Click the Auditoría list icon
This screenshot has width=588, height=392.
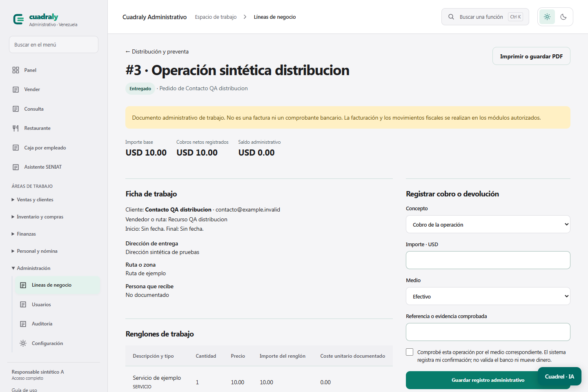(x=23, y=324)
